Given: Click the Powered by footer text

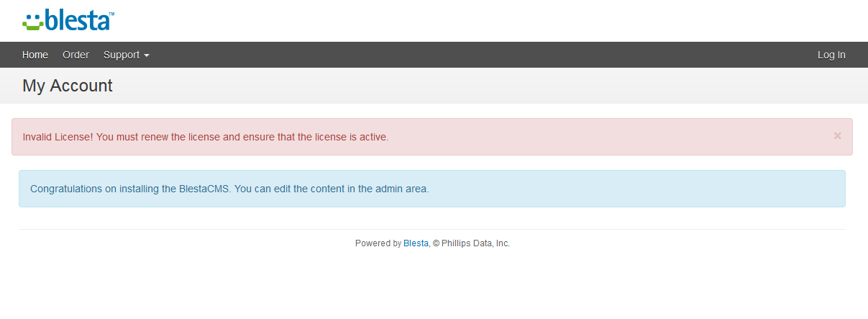Looking at the screenshot, I should (x=378, y=243).
